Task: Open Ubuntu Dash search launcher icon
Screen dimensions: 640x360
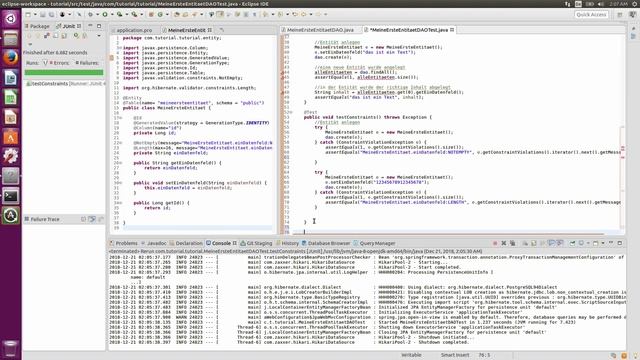Action: coord(11,18)
